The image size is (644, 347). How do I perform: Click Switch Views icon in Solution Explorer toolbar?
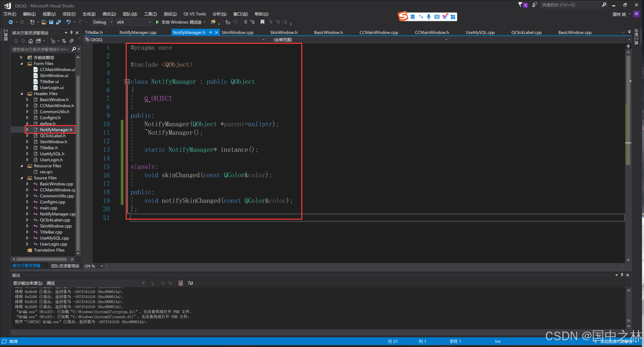(38, 41)
